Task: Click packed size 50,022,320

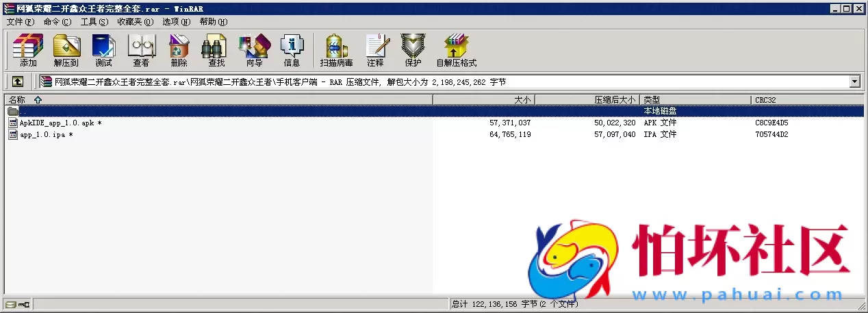Action: [x=615, y=123]
